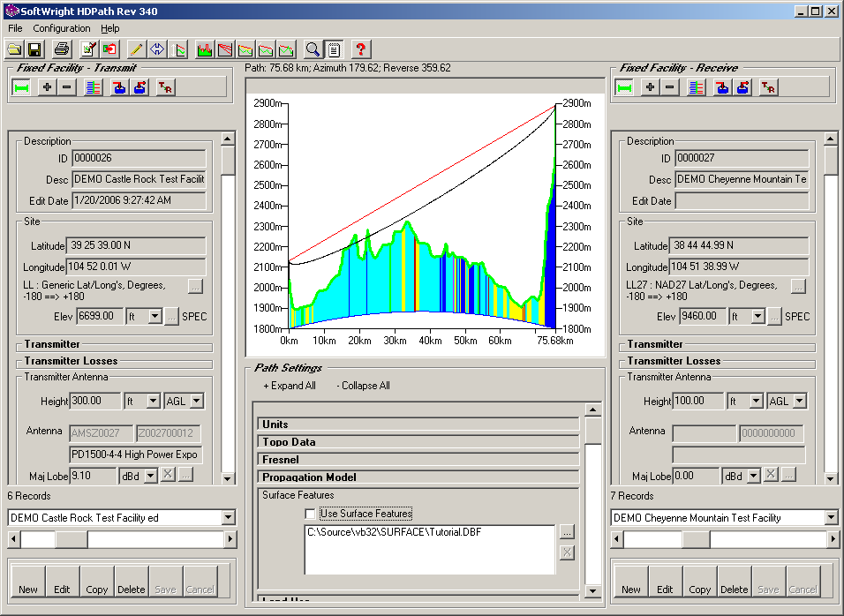The height and width of the screenshot is (616, 844).
Task: Expand the Units section in Path Settings
Action: click(x=418, y=424)
